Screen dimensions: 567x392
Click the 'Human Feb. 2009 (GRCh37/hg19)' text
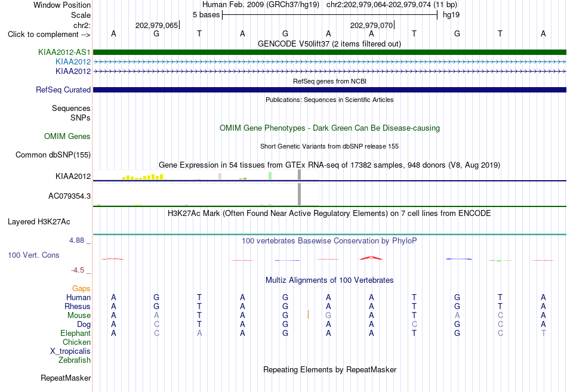pyautogui.click(x=261, y=5)
